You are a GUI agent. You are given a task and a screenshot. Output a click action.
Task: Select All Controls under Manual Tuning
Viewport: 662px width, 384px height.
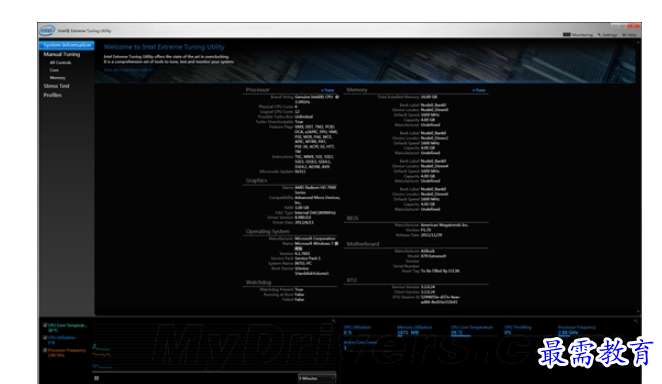60,62
